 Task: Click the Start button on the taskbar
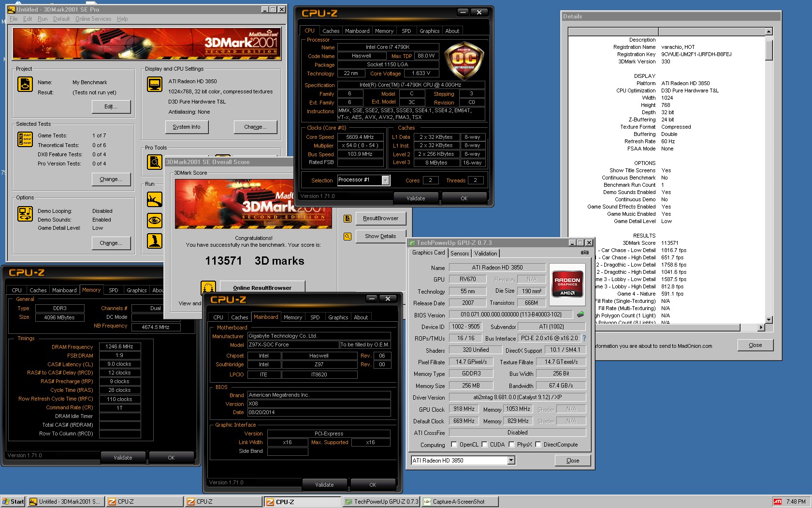tap(13, 502)
